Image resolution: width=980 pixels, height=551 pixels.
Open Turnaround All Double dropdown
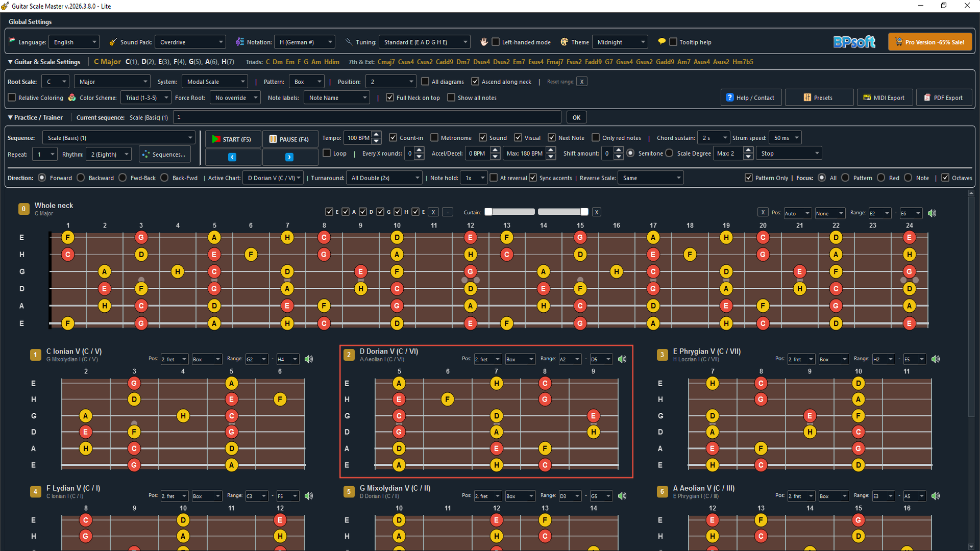384,178
